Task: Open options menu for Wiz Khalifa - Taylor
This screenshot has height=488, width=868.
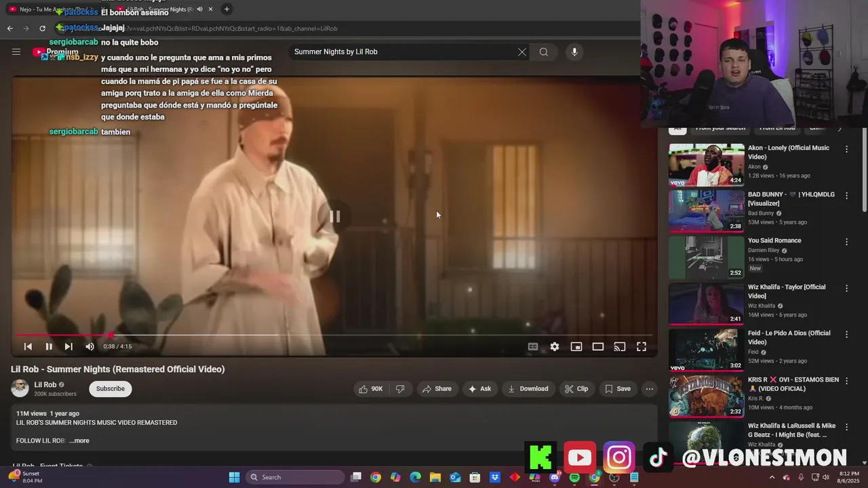Action: 846,288
